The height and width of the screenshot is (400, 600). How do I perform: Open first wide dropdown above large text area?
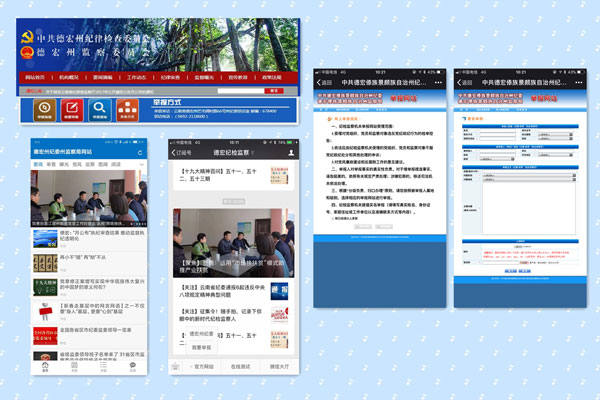tap(529, 175)
